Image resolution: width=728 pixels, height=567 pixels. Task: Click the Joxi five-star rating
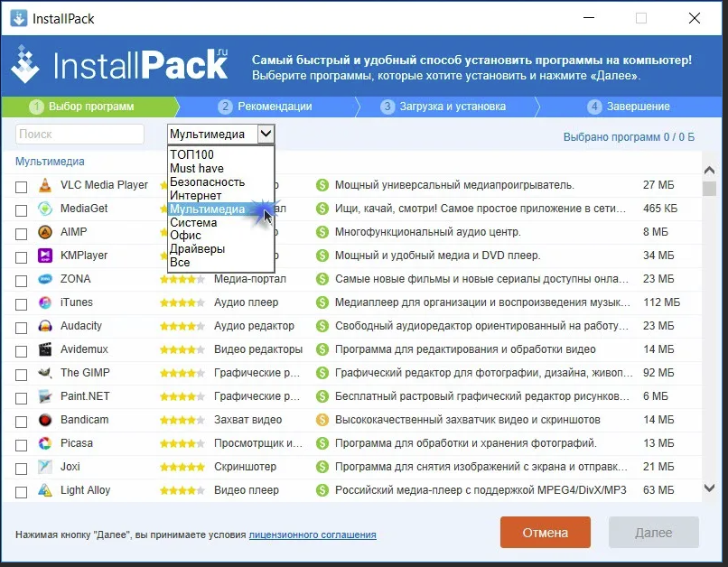tap(182, 467)
